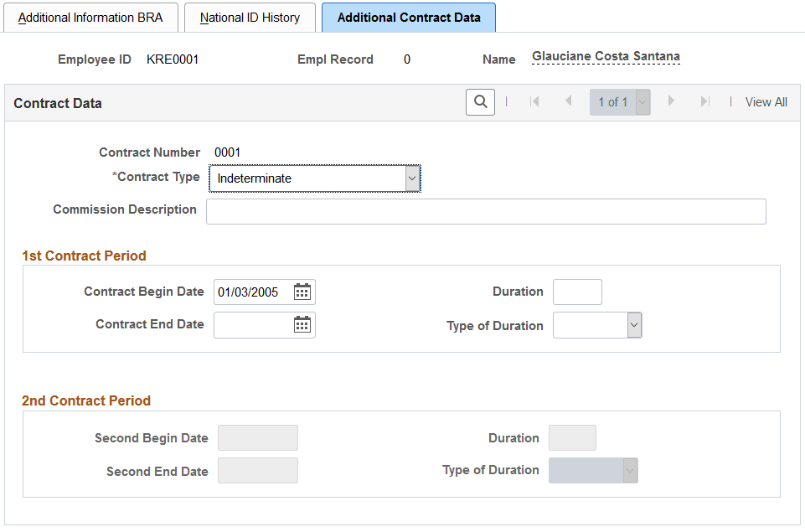
Task: Open the Contract Type dropdown
Action: pos(411,178)
